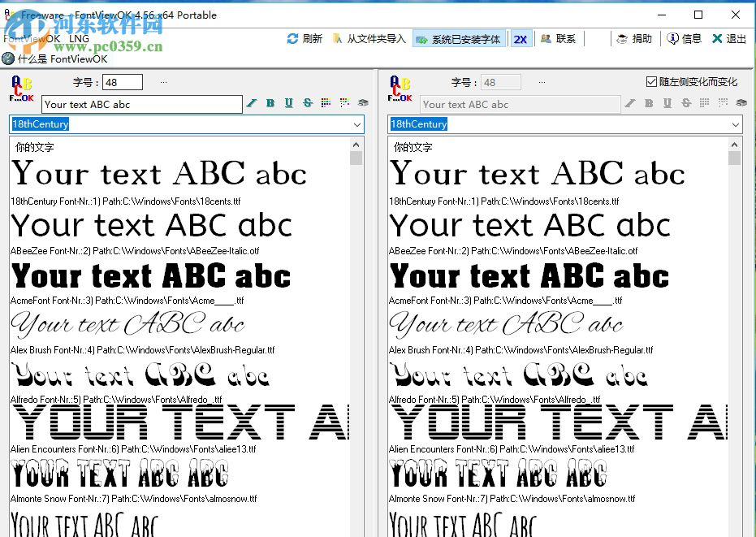Select 18thCentury sample in left list
The height and width of the screenshot is (537, 756).
(158, 173)
